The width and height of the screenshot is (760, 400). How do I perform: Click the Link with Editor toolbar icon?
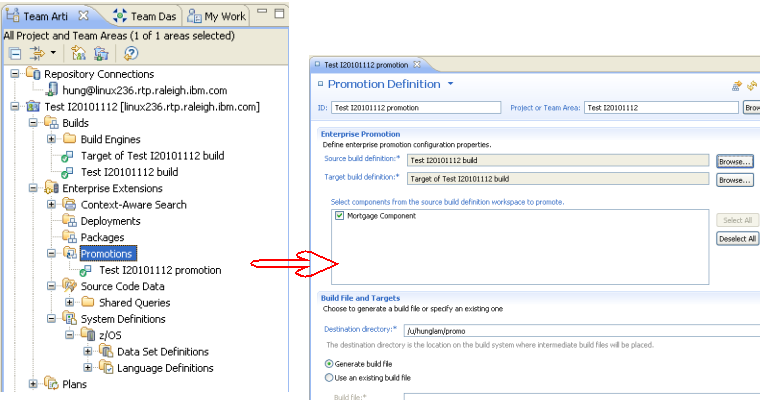point(36,53)
